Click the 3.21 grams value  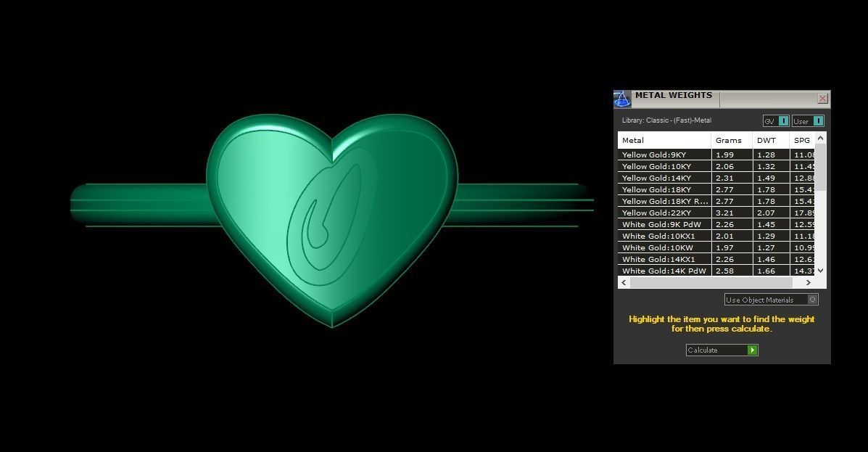tap(724, 213)
